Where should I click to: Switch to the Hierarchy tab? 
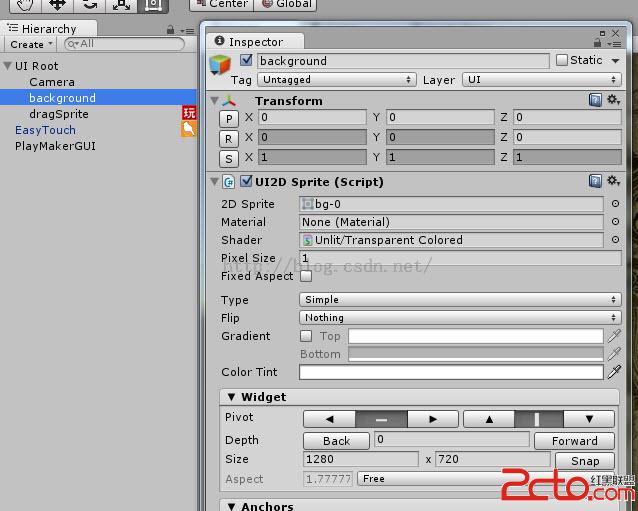pos(49,29)
